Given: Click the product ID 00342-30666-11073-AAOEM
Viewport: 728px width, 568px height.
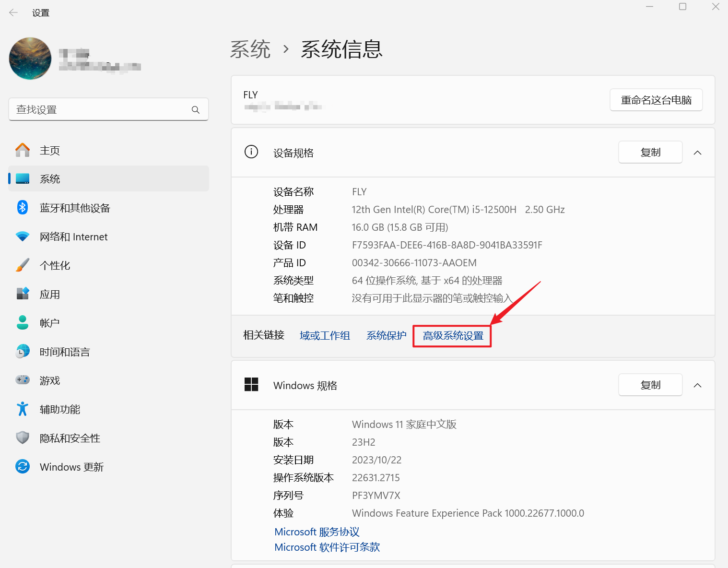Looking at the screenshot, I should click(414, 263).
